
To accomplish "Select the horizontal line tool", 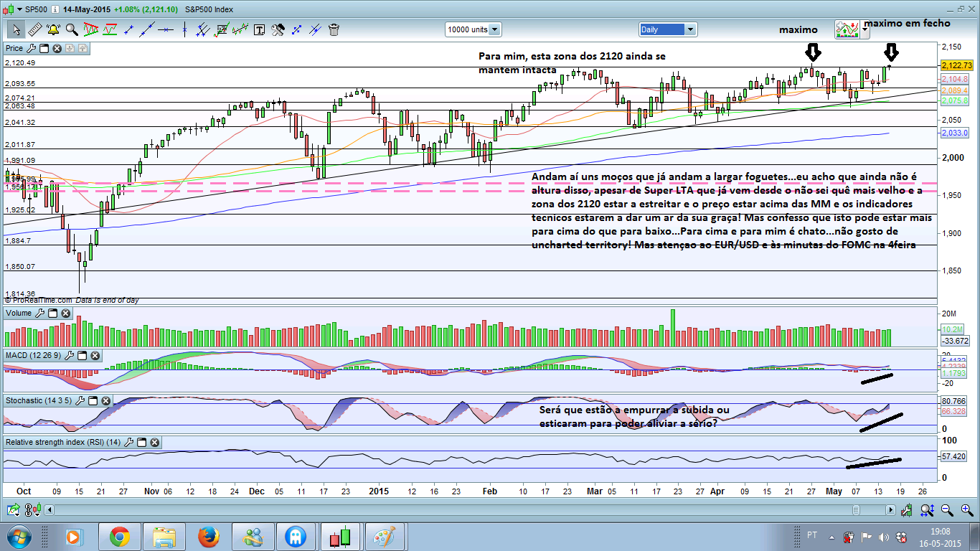I will click(x=166, y=29).
